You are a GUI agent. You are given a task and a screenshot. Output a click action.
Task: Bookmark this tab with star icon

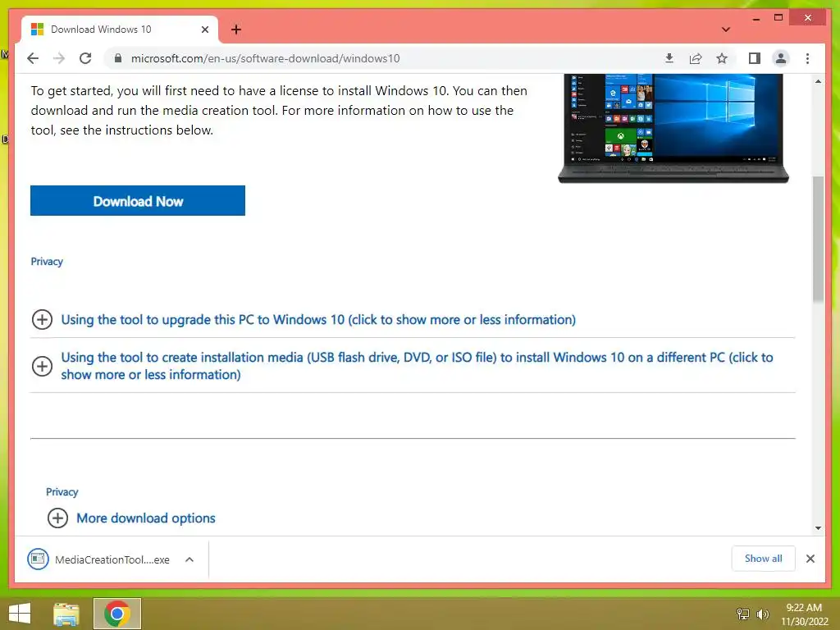tap(722, 58)
